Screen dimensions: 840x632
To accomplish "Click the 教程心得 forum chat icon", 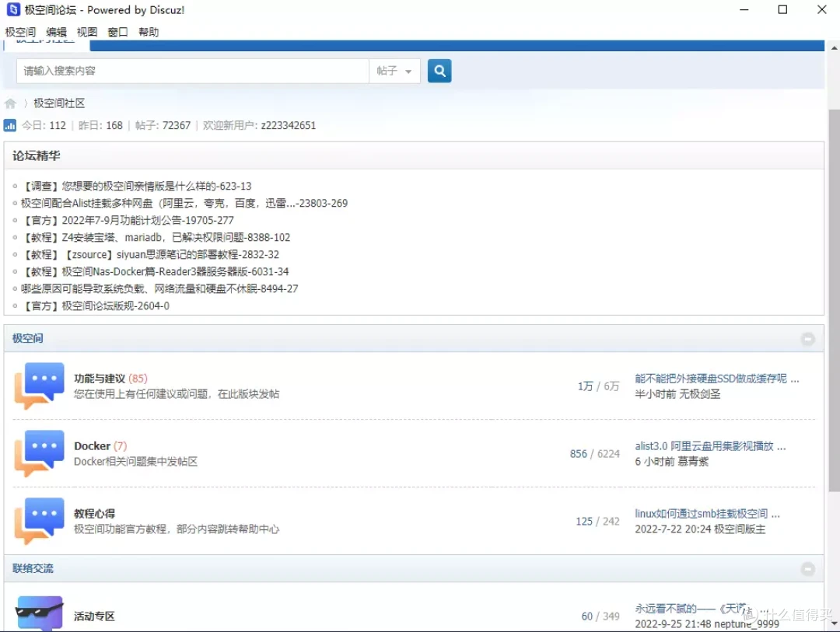I will coord(39,521).
